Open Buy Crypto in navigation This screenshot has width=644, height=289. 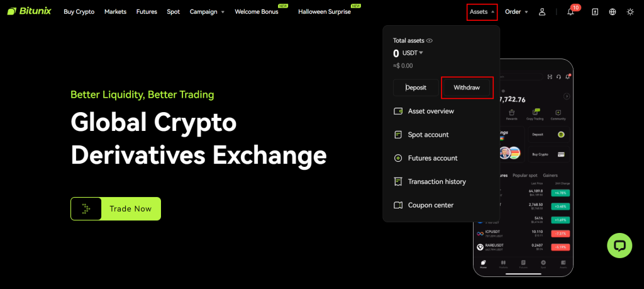[79, 12]
